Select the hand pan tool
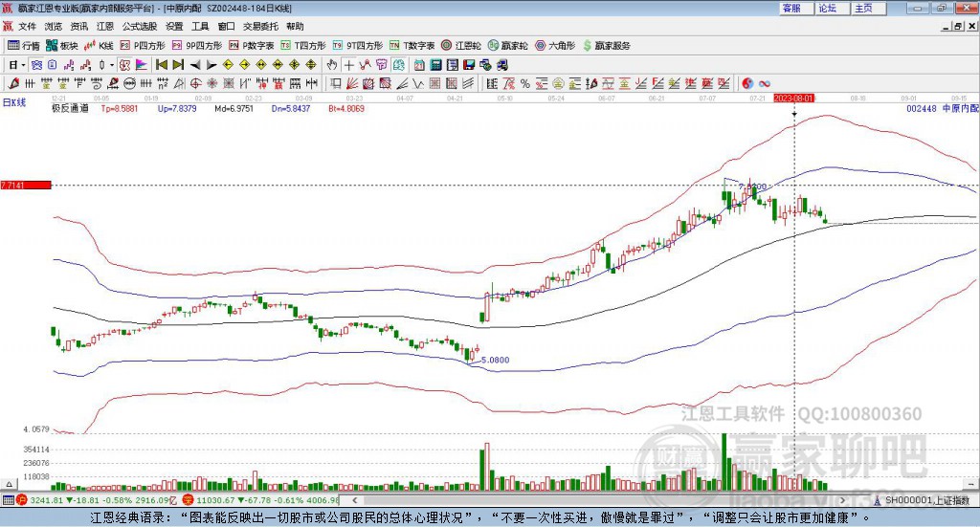 pos(332,65)
